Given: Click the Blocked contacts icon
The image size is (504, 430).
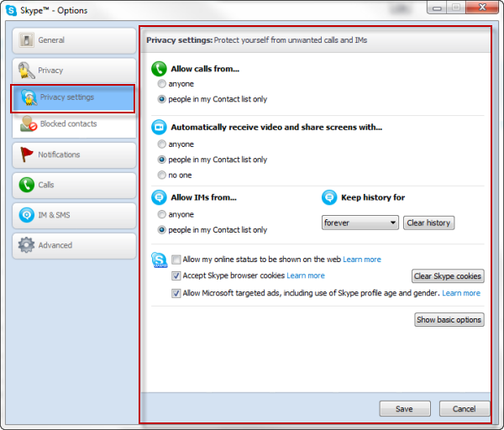Looking at the screenshot, I should [26, 124].
